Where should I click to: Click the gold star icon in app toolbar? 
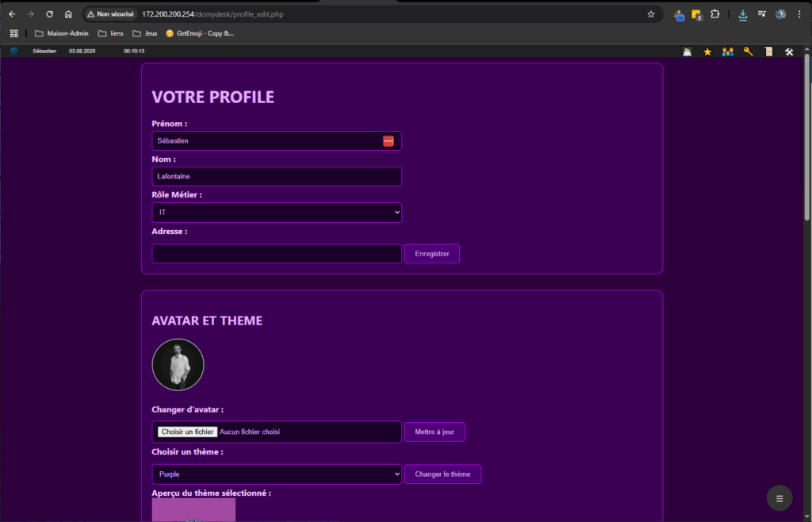[x=707, y=52]
